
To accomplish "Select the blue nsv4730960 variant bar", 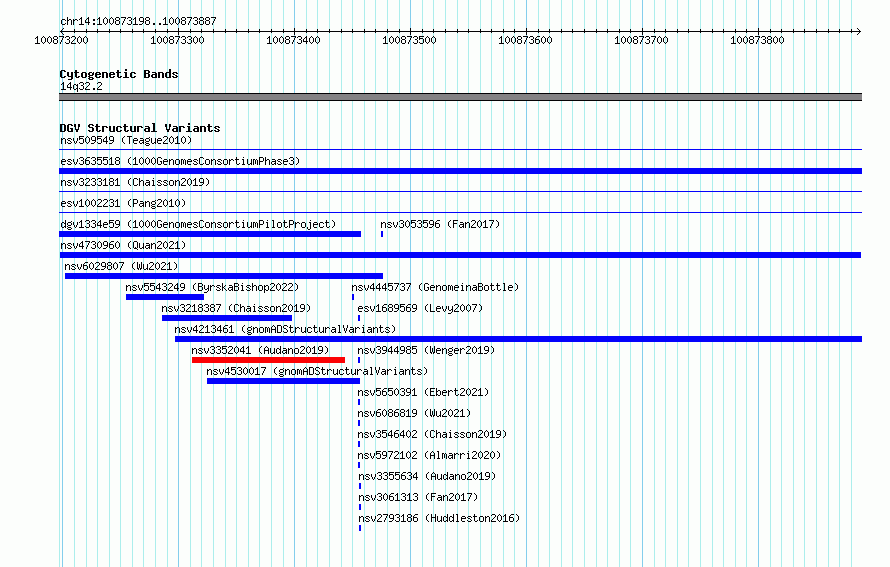I will tap(460, 255).
